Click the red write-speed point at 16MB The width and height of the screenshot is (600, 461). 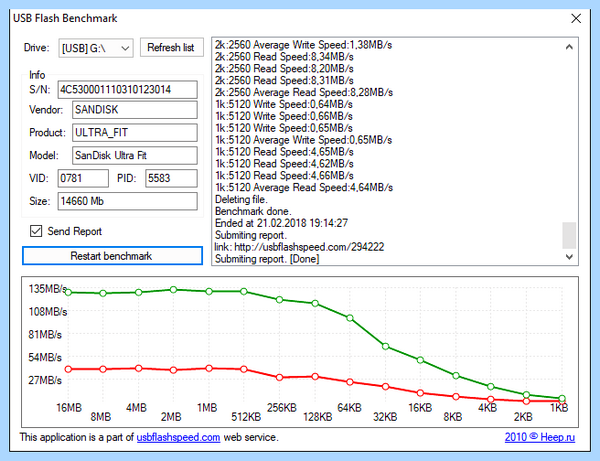[68, 369]
